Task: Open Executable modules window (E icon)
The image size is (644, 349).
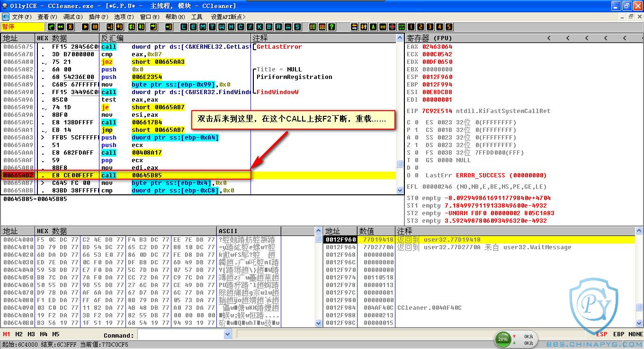Action: (193, 27)
